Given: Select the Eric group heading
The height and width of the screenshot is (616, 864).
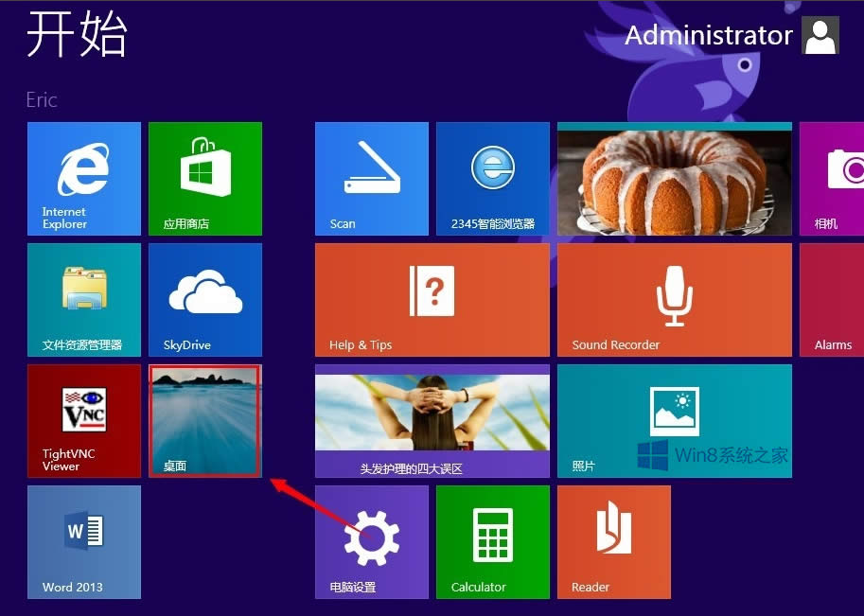Looking at the screenshot, I should [x=42, y=99].
